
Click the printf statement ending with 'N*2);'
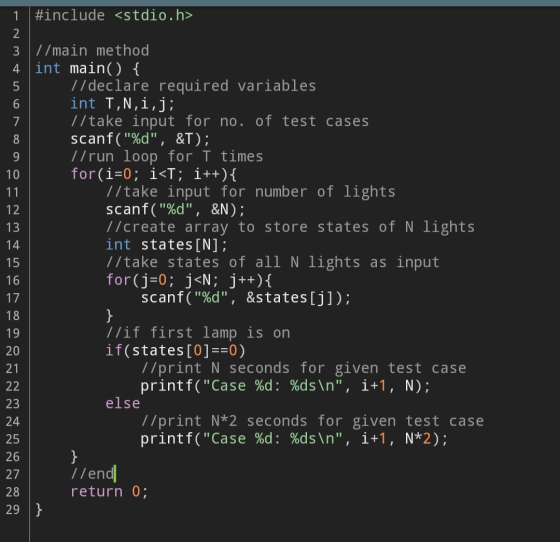(x=294, y=439)
